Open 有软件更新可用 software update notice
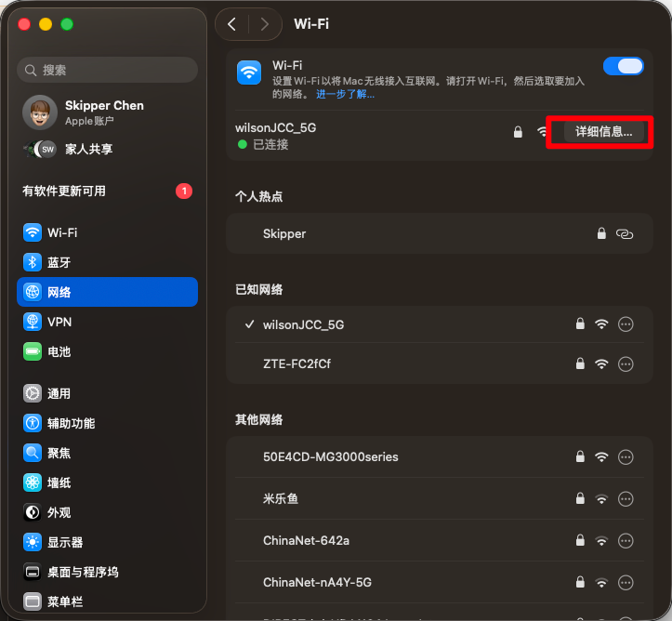Viewport: 672px width, 621px height. 64,191
